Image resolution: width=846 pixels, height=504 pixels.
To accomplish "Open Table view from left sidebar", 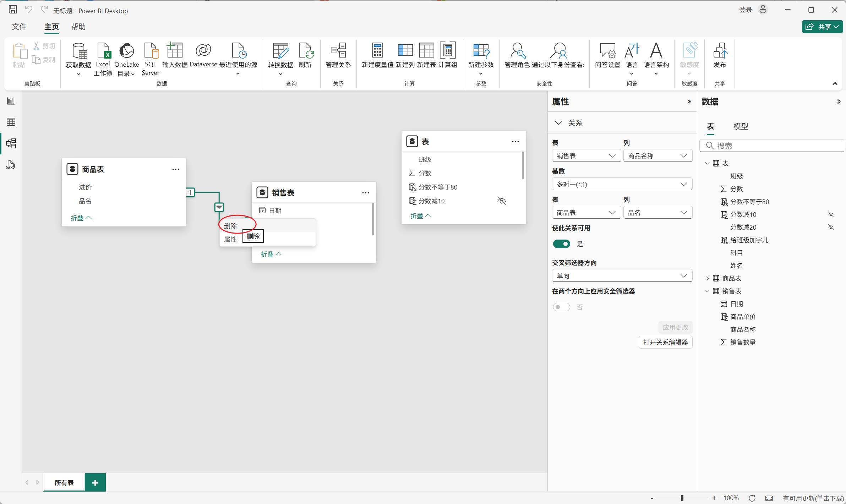I will [x=11, y=122].
